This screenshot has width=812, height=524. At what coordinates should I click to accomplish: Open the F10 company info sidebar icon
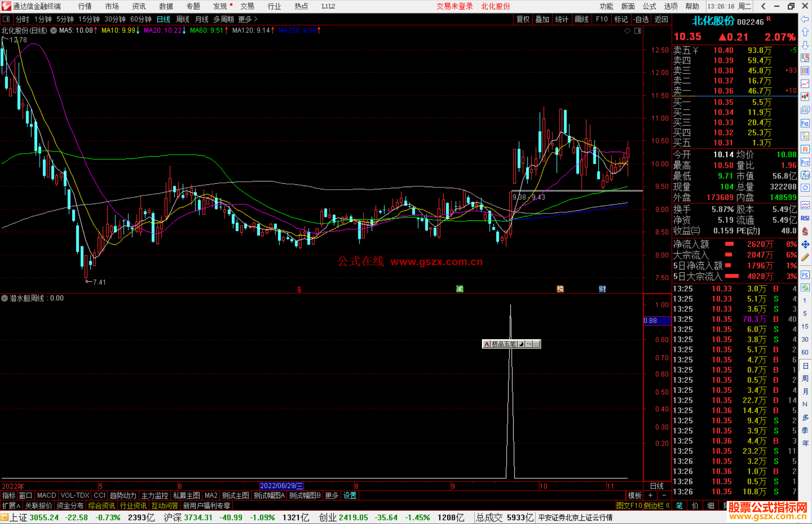point(805,123)
